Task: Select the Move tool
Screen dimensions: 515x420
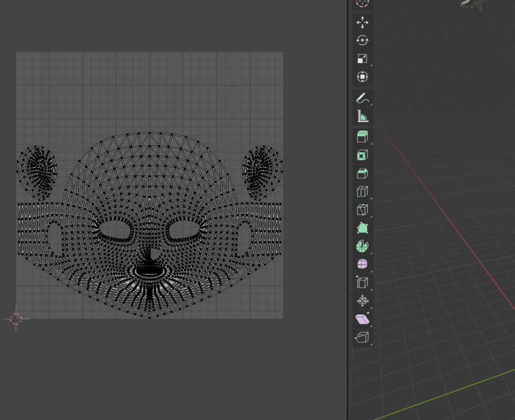Action: [x=363, y=22]
